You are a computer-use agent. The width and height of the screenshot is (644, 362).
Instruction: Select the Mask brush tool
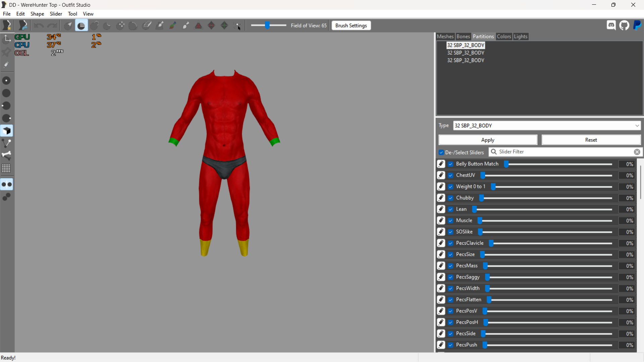click(x=81, y=25)
